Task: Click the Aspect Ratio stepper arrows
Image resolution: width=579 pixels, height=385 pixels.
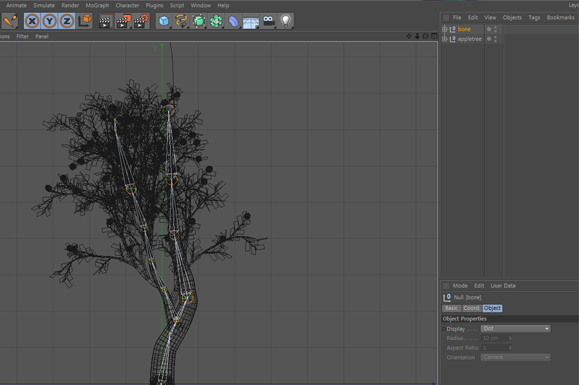Action: coord(510,348)
